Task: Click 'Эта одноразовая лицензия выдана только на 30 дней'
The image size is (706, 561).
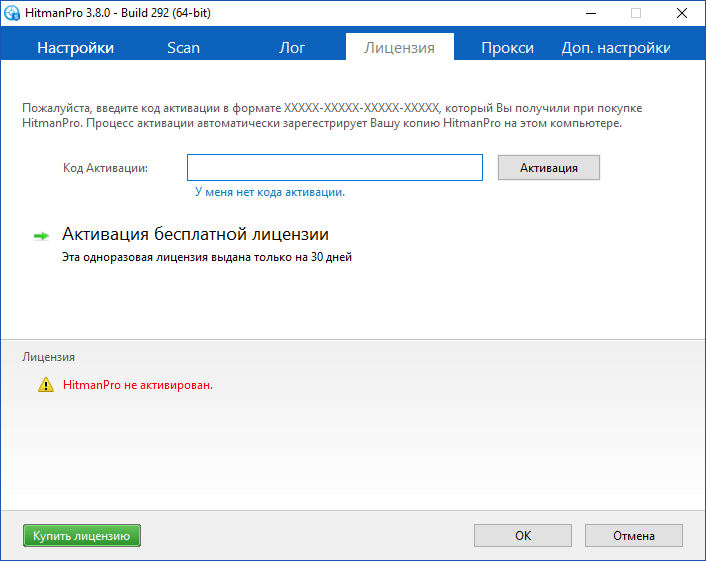Action: [207, 257]
